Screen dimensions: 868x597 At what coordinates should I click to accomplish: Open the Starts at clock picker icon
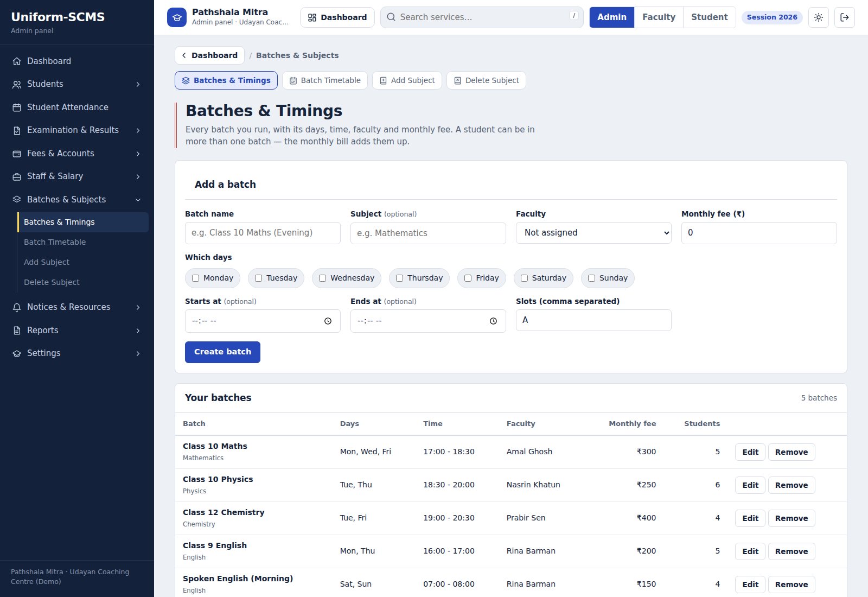coord(328,321)
